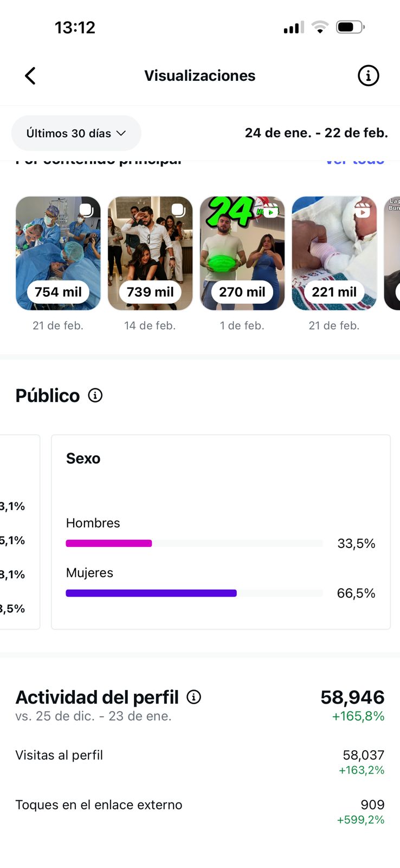The width and height of the screenshot is (400, 868).
Task: Tap the Ver todo link
Action: point(355,161)
